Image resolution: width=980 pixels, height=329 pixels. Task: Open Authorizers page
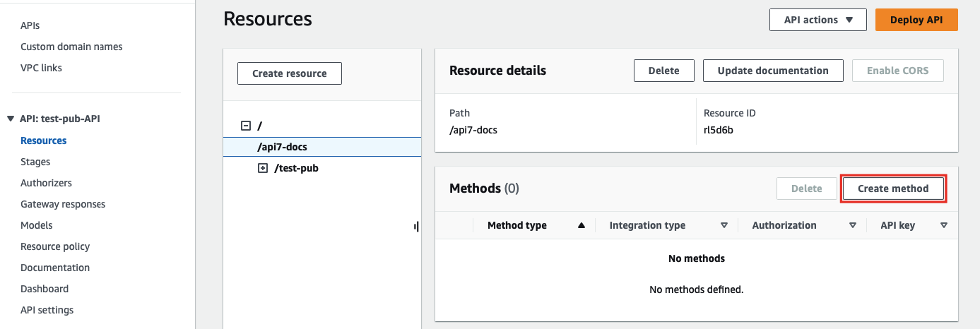[46, 183]
